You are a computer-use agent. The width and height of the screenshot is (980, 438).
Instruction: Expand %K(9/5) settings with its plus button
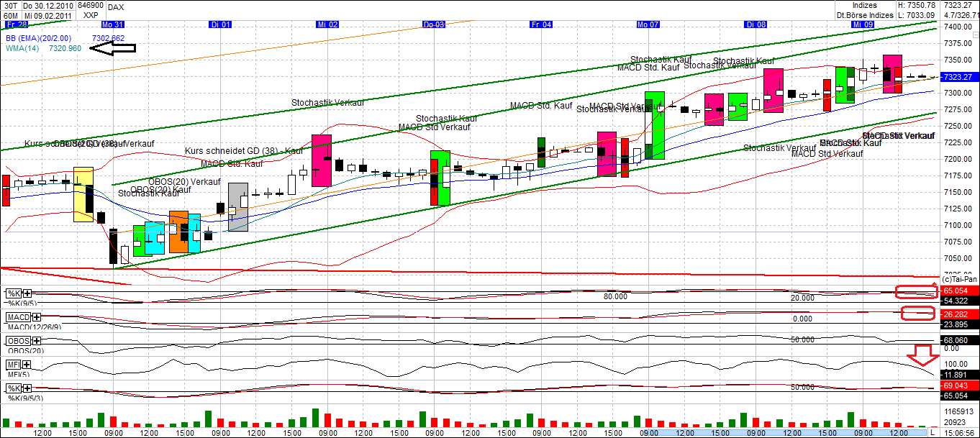click(x=28, y=293)
